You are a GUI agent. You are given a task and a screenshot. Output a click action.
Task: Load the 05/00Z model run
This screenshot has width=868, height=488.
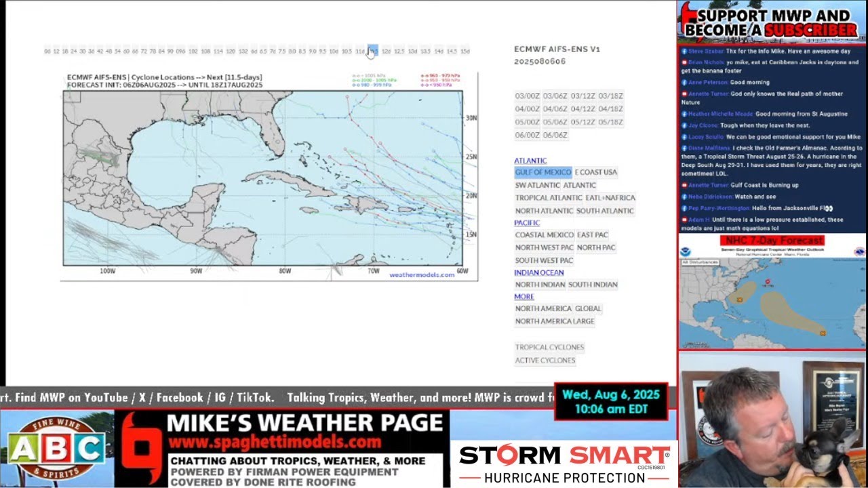click(528, 123)
